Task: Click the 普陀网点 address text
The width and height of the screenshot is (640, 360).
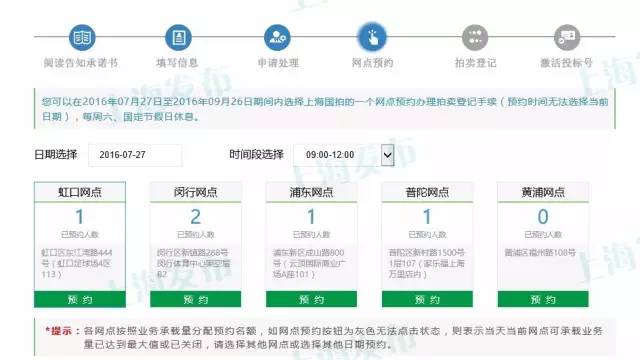Action: pyautogui.click(x=427, y=263)
